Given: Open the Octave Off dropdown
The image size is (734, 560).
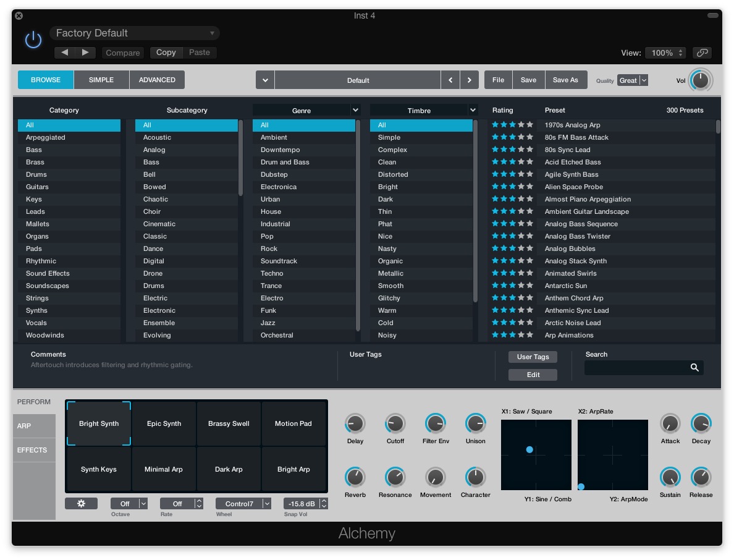Looking at the screenshot, I should 129,503.
